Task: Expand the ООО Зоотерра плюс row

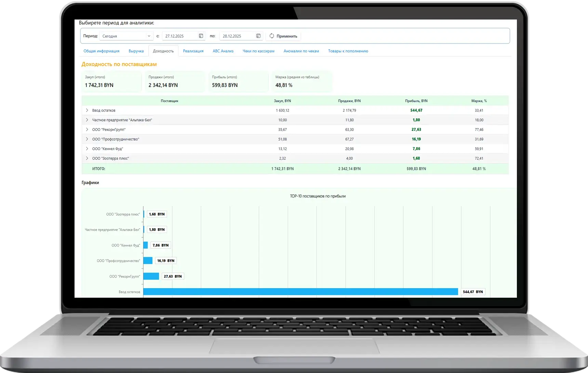Action: click(x=87, y=158)
